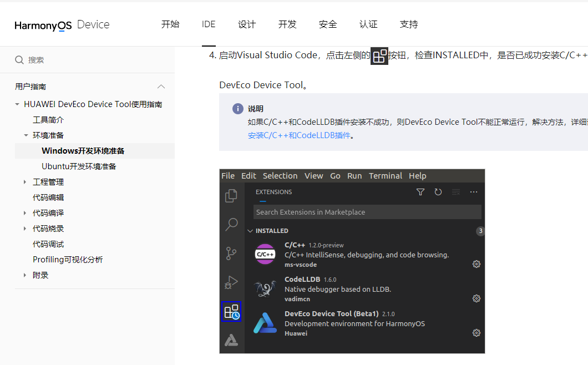
Task: Open the IDE top navigation tab
Action: pyautogui.click(x=209, y=24)
